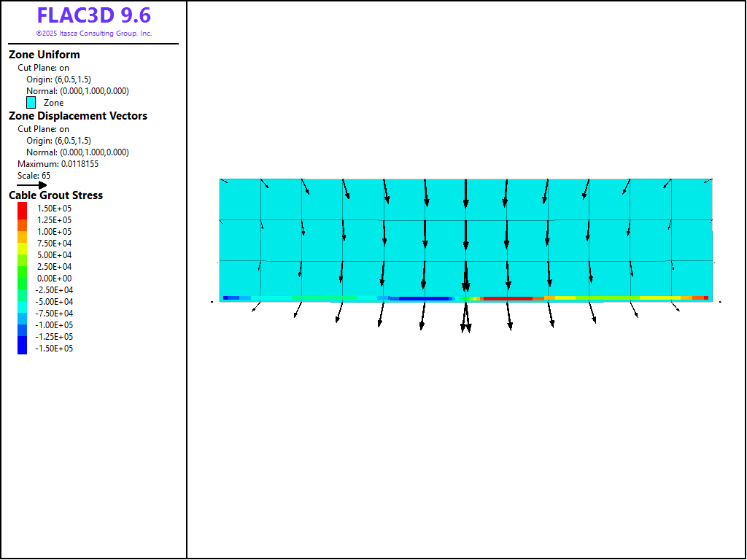Click Cut Plane: on under Displacement Vectors
This screenshot has height=560, width=747.
[44, 129]
